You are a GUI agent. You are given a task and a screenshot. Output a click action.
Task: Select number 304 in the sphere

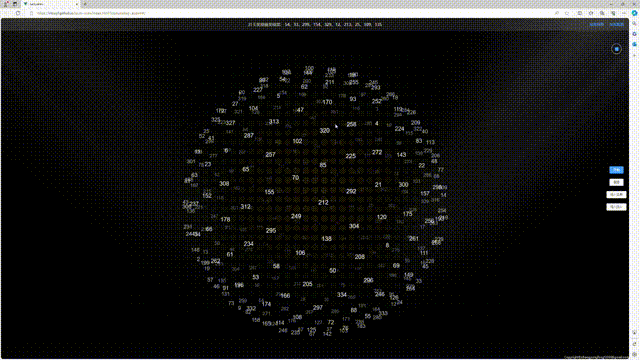[354, 226]
